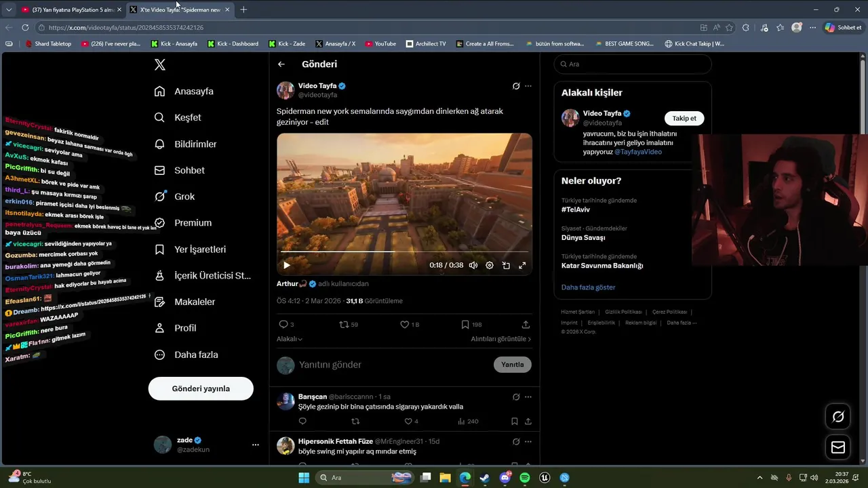Go back with Gönderi arrow
Image resolution: width=868 pixels, height=488 pixels.
point(281,64)
